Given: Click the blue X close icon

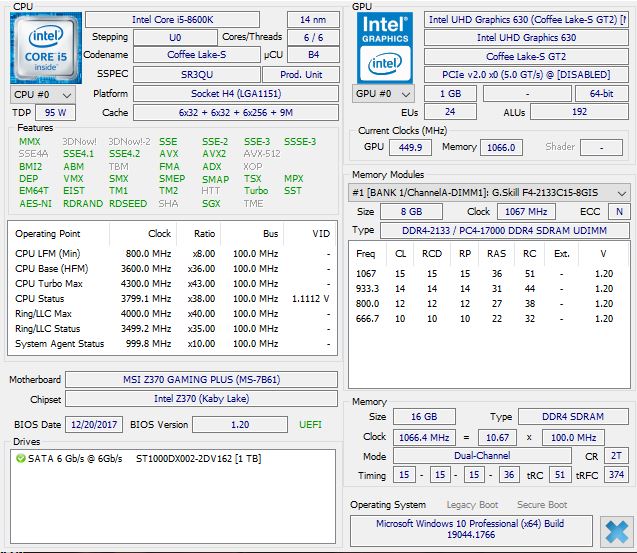Looking at the screenshot, I should [616, 531].
